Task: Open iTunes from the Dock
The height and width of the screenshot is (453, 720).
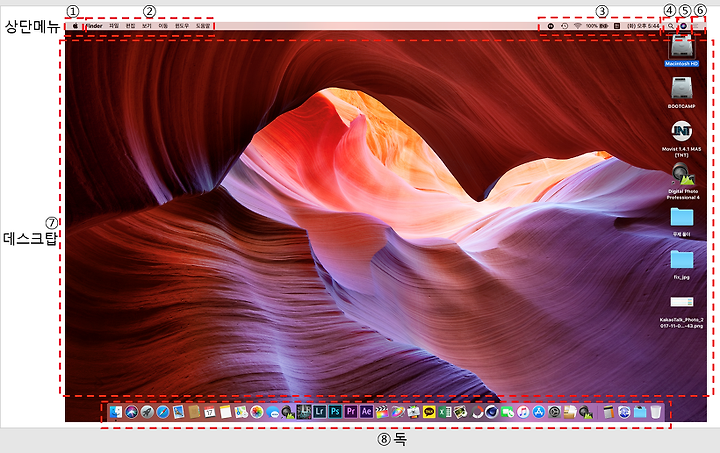Action: pyautogui.click(x=523, y=412)
